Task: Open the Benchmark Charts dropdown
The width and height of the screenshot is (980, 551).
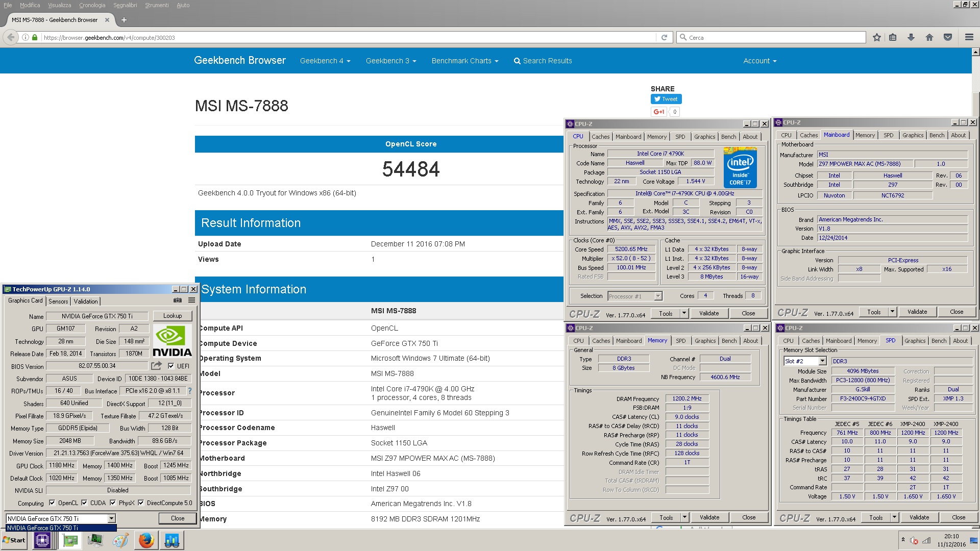Action: tap(465, 61)
